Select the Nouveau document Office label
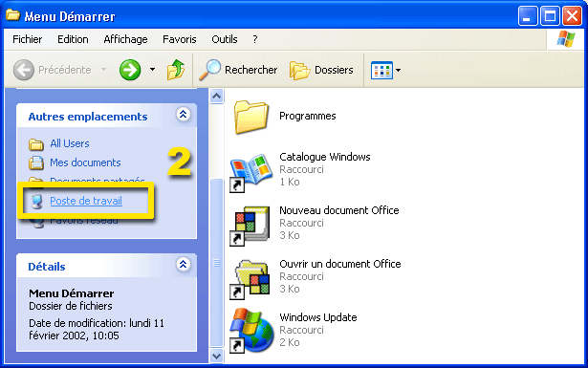Image resolution: width=588 pixels, height=368 pixels. pos(339,210)
